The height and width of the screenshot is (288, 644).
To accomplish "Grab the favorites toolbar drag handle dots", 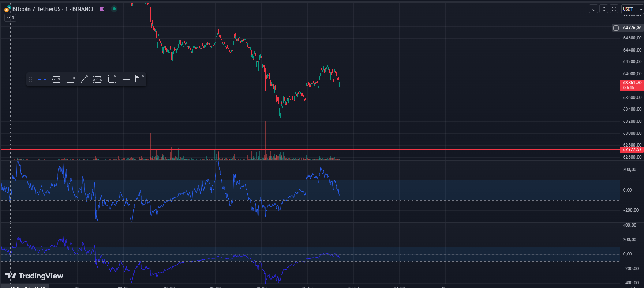I will click(31, 79).
